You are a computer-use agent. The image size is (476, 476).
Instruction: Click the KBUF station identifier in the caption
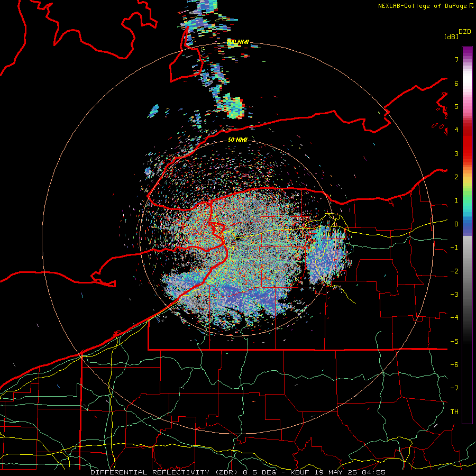tap(300, 472)
